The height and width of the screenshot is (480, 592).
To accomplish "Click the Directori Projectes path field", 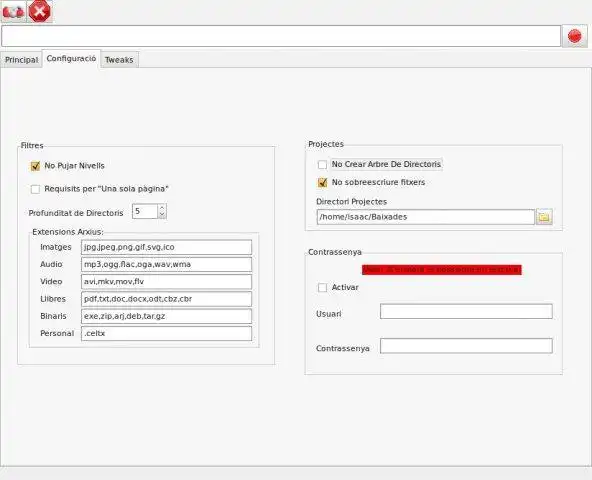I will (426, 217).
